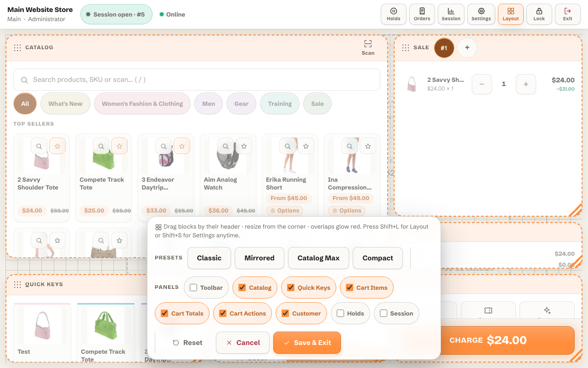Switch to sale tab #1
The image size is (588, 368).
point(444,48)
